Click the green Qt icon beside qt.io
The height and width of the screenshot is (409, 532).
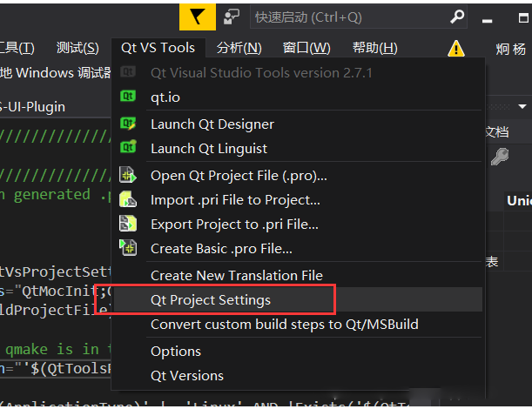(x=128, y=97)
